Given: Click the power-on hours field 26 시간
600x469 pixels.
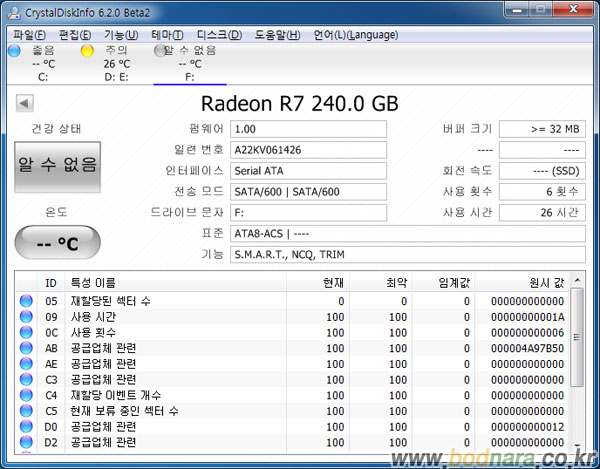Looking at the screenshot, I should (542, 213).
